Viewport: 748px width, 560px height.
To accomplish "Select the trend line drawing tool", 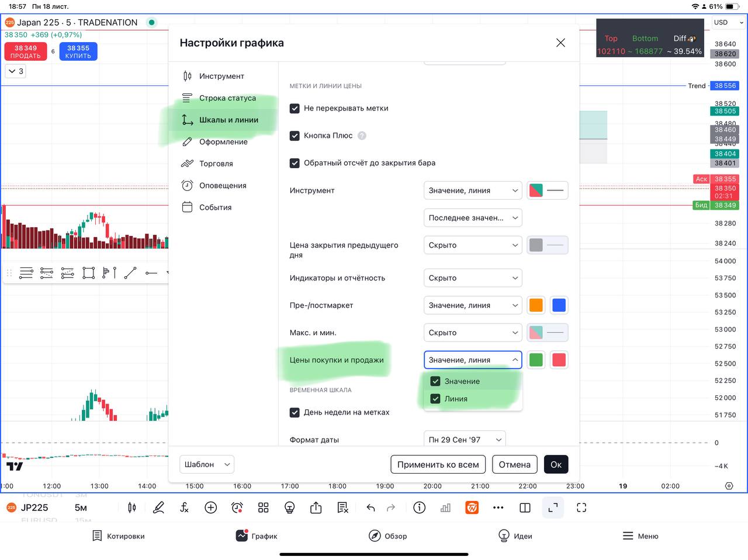I will point(130,273).
